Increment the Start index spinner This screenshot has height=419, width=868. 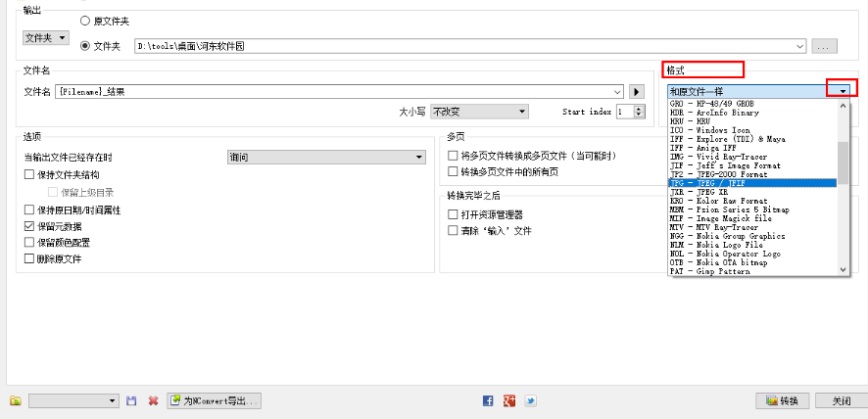tap(640, 109)
